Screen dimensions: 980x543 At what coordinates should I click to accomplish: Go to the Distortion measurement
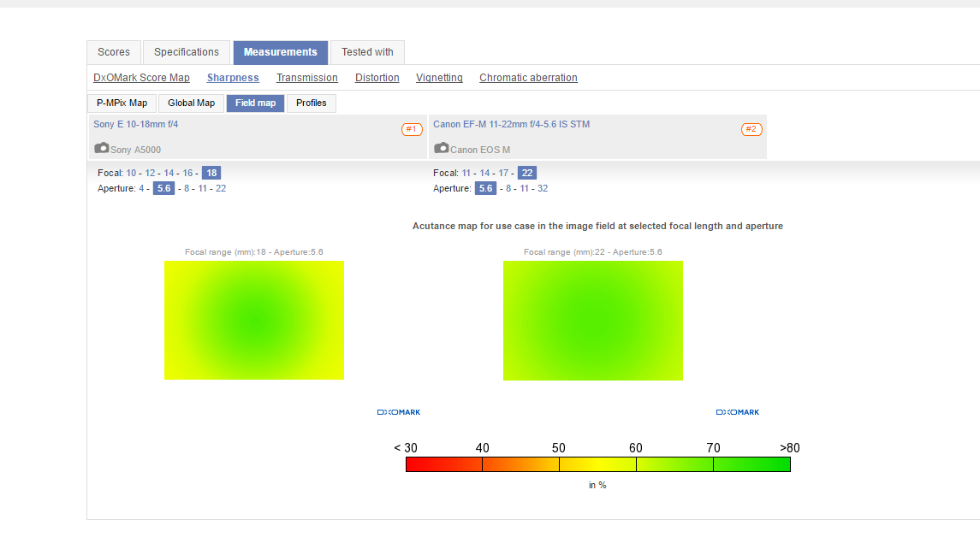(x=377, y=78)
